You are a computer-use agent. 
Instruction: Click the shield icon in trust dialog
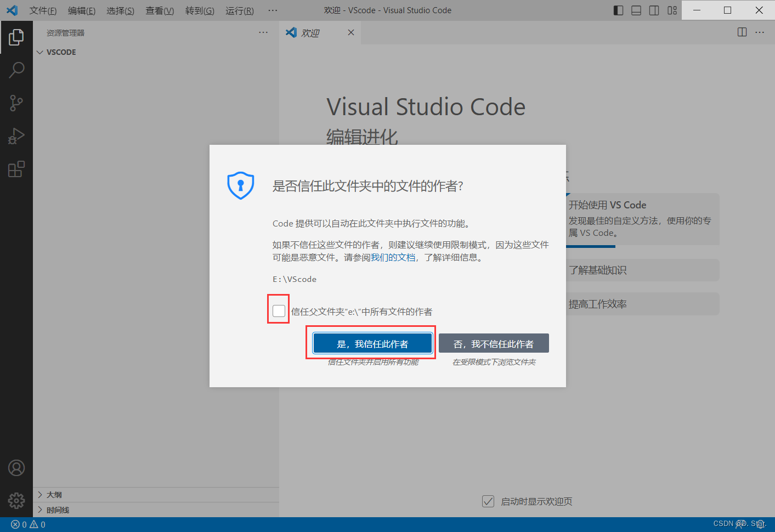coord(241,185)
